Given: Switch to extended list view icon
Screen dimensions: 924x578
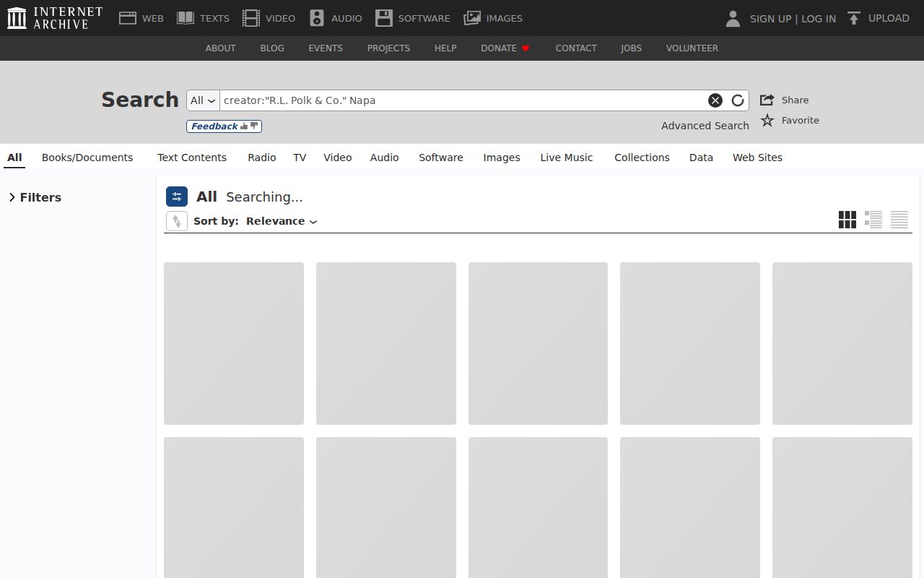Looking at the screenshot, I should coord(873,220).
